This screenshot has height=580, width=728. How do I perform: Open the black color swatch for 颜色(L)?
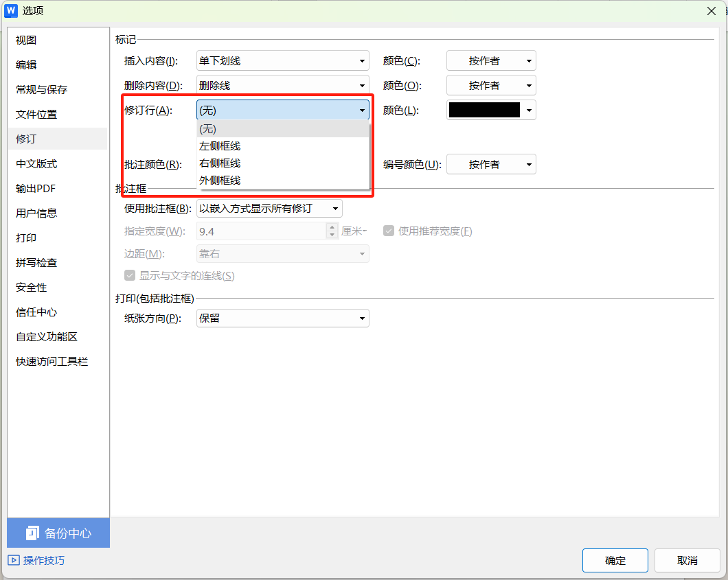pos(491,109)
